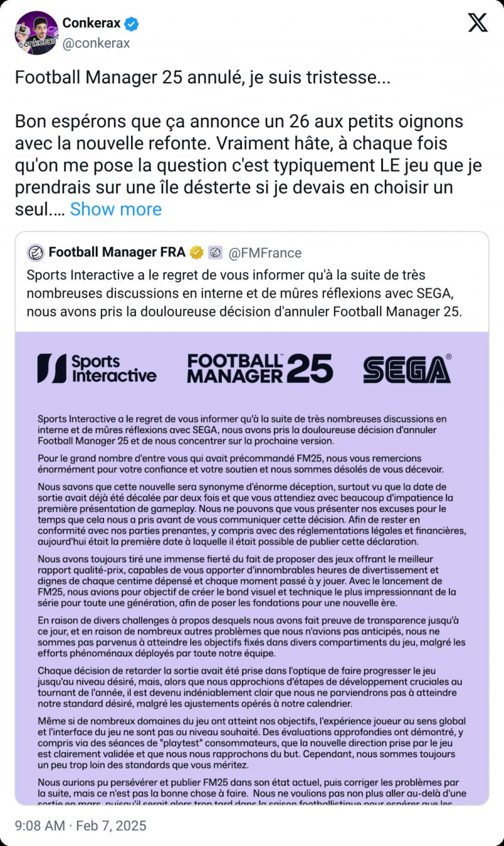504x846 pixels.
Task: Click the small affiliate badge before @FMFrance
Action: (215, 253)
